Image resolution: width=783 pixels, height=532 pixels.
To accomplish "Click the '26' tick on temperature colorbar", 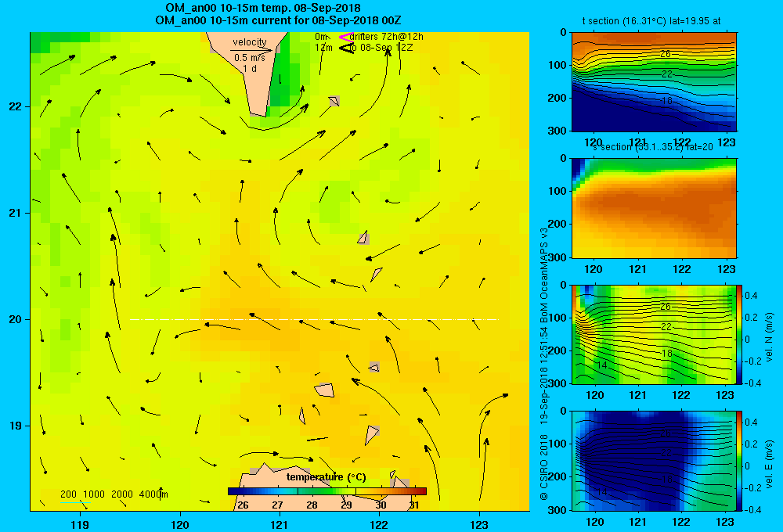I will point(243,505).
